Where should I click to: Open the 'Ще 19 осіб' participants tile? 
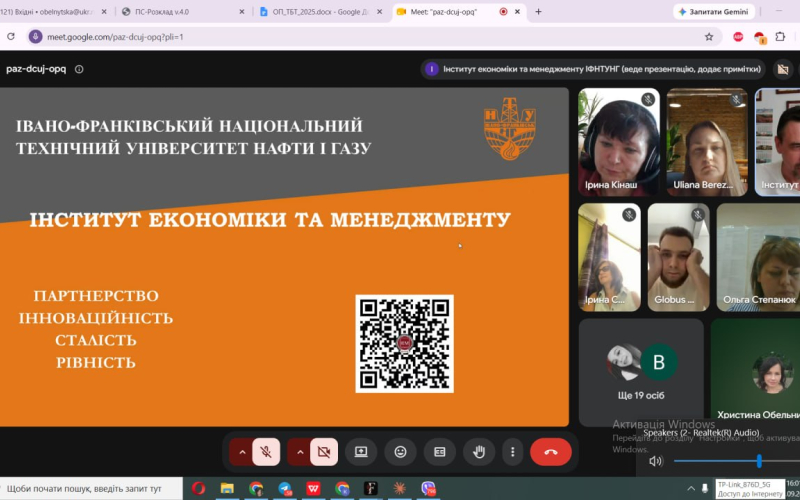(641, 372)
